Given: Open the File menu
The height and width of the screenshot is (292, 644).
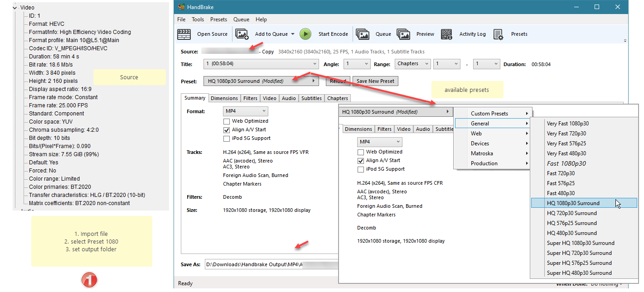Looking at the screenshot, I should 181,19.
